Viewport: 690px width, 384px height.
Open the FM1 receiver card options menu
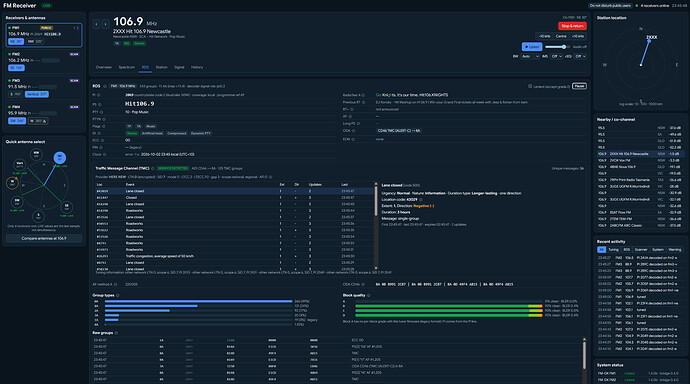[x=77, y=28]
